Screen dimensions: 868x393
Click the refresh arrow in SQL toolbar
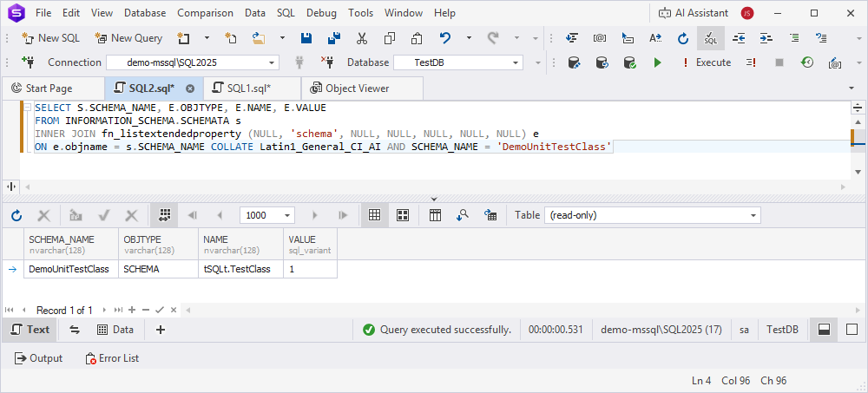[683, 38]
